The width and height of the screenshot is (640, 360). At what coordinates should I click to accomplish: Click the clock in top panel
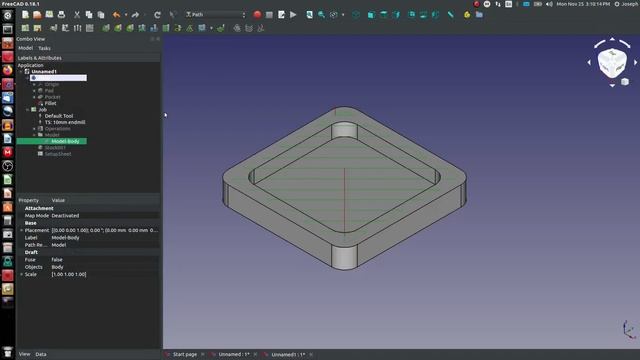pyautogui.click(x=583, y=4)
